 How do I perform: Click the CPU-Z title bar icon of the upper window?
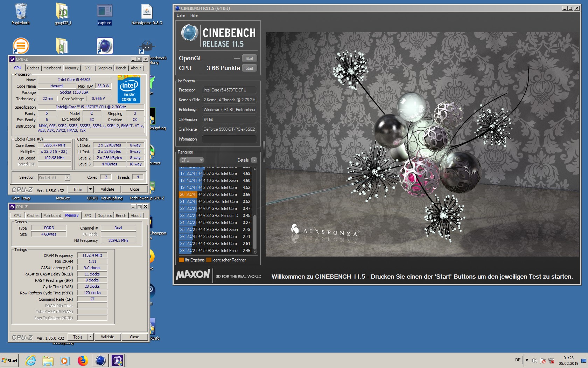[12, 59]
